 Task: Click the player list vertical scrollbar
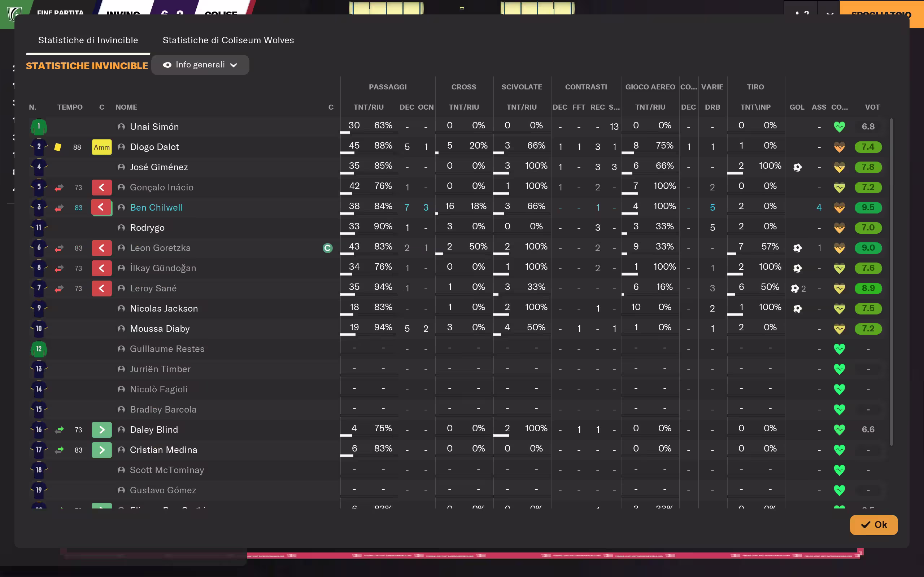pyautogui.click(x=891, y=282)
